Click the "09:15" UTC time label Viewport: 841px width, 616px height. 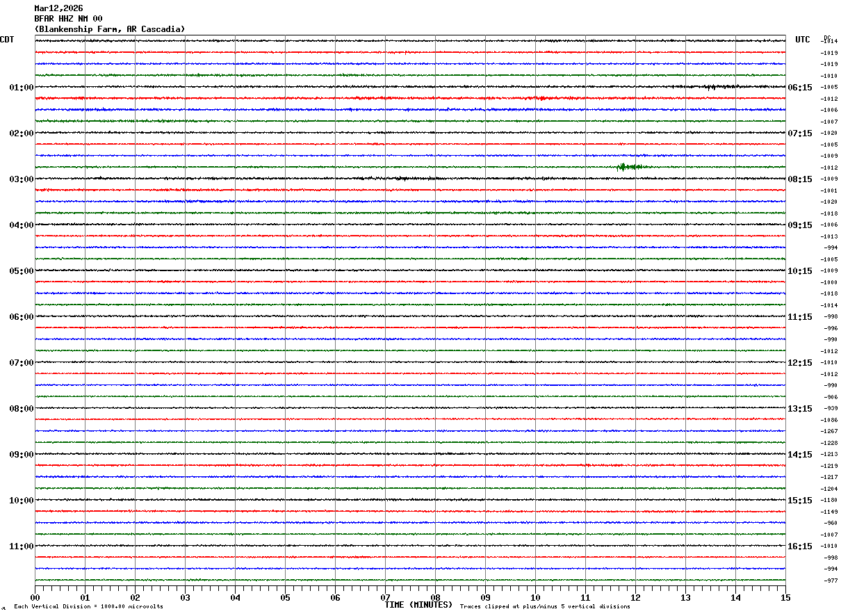(799, 225)
